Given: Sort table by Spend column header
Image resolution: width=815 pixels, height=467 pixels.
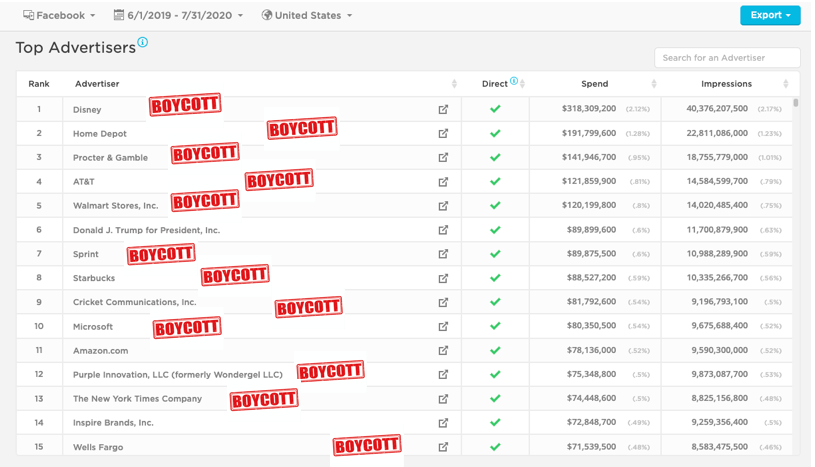Looking at the screenshot, I should click(x=595, y=84).
